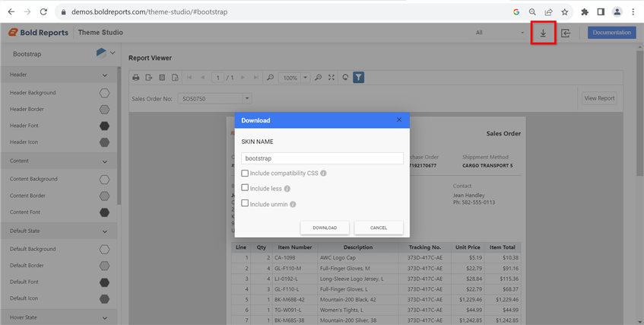The width and height of the screenshot is (644, 325).
Task: Open Content Border color swatch
Action: pyautogui.click(x=104, y=196)
